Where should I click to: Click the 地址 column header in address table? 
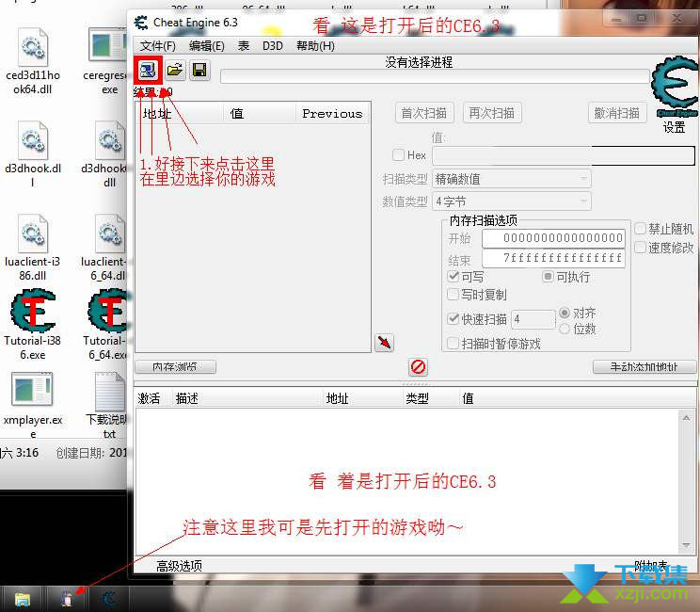click(361, 398)
